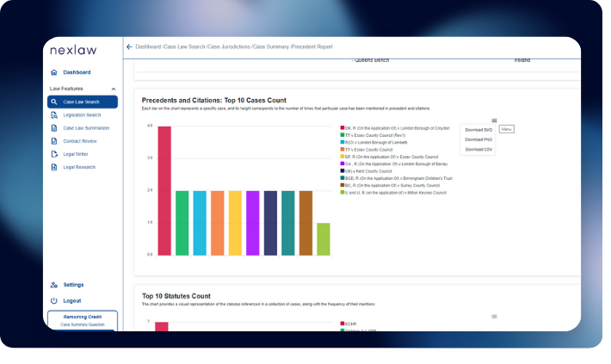Click the Case Law Summarizer document icon
The image size is (611, 364).
point(54,128)
